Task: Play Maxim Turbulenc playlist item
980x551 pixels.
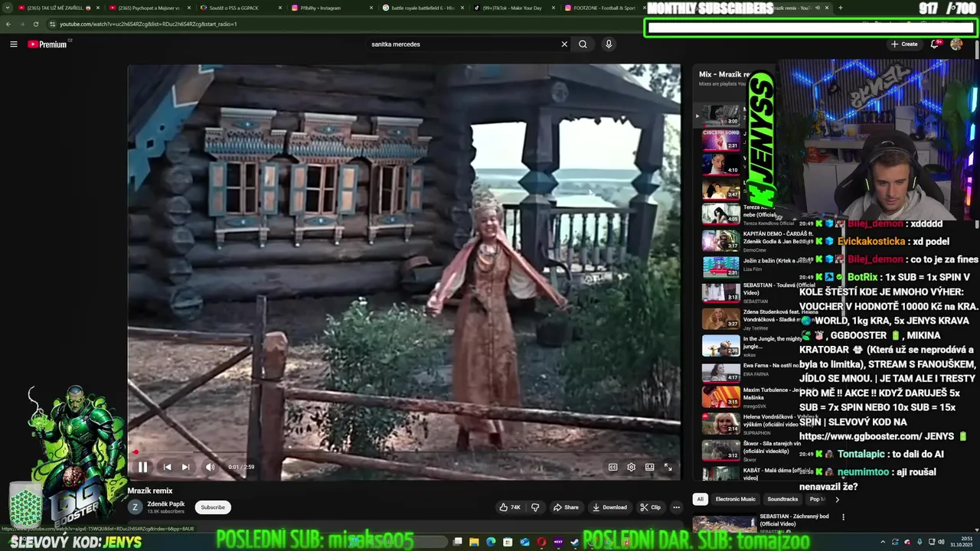Action: click(758, 396)
